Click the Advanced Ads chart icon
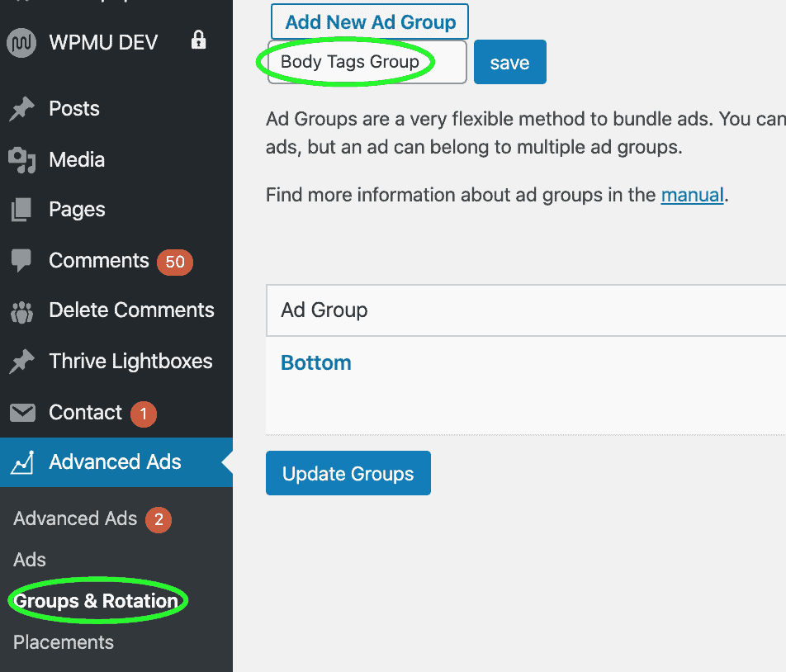This screenshot has width=786, height=672. [x=22, y=462]
